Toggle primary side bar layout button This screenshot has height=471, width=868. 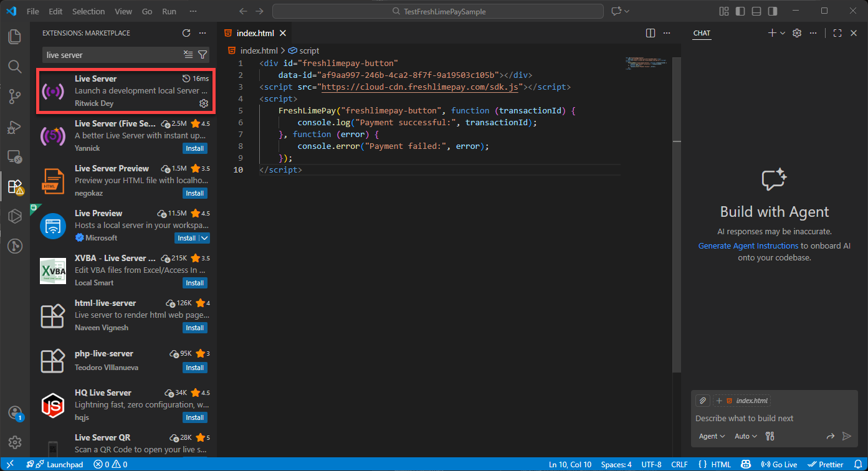click(740, 11)
